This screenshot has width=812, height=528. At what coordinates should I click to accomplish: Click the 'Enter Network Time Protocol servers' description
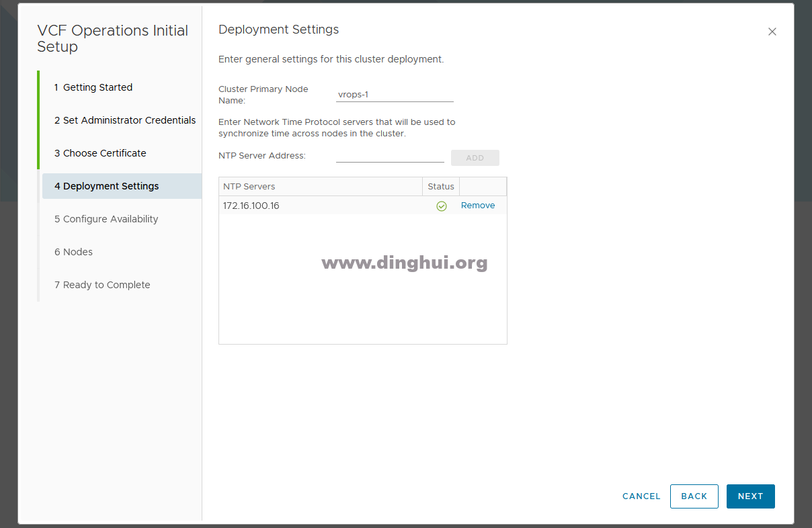tap(337, 128)
